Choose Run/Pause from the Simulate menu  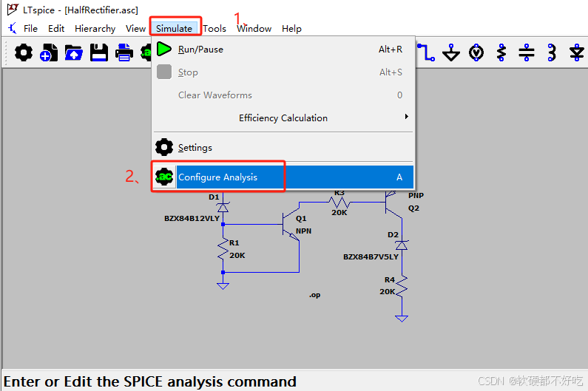point(283,49)
